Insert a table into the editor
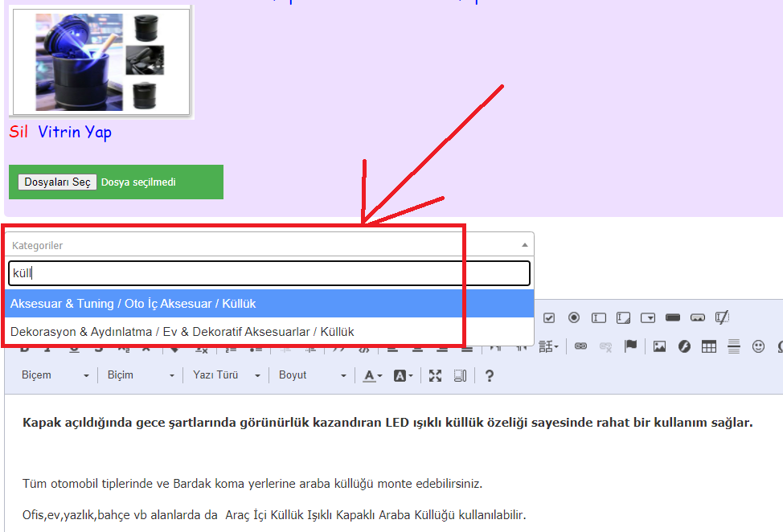Image resolution: width=783 pixels, height=532 pixels. [708, 346]
